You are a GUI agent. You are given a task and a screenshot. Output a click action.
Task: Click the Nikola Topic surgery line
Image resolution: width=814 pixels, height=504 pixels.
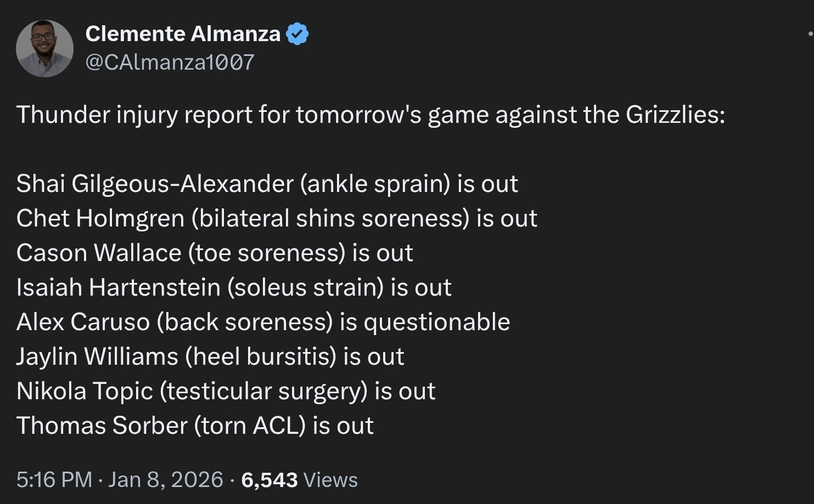(226, 391)
